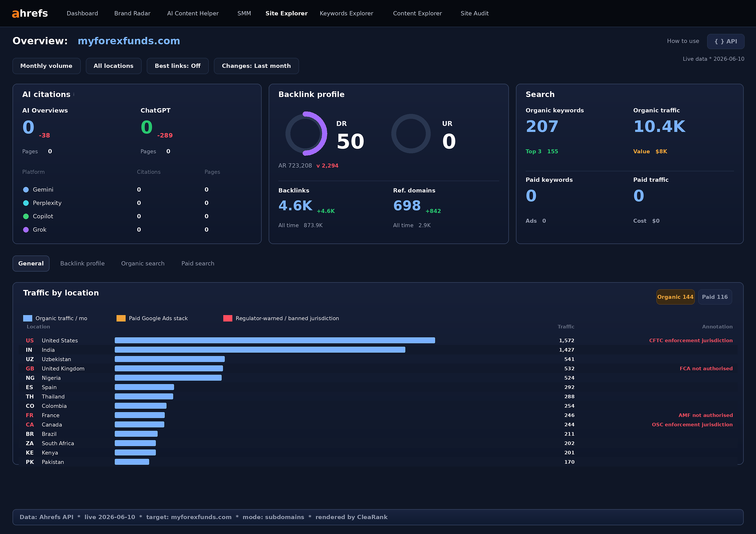Screen dimensions: 756x534
Task: Click the AMF not authorised annotation
Action: click(x=705, y=415)
